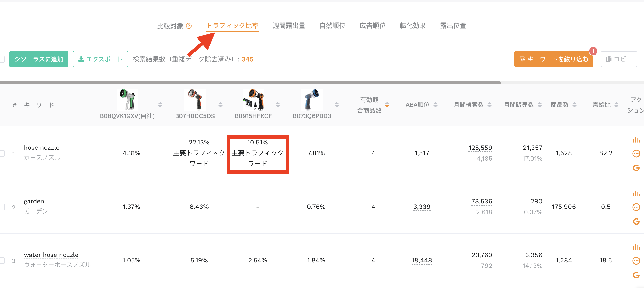The image size is (644, 288).
Task: Select the checkbox for the hose nozzle row
Action: click(2, 153)
